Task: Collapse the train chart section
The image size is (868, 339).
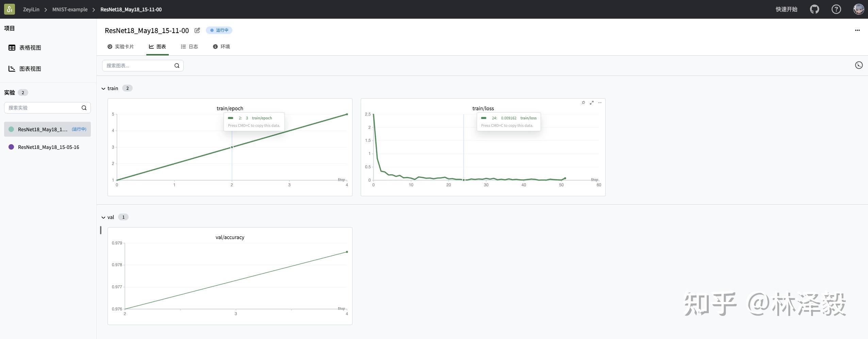Action: pyautogui.click(x=103, y=89)
